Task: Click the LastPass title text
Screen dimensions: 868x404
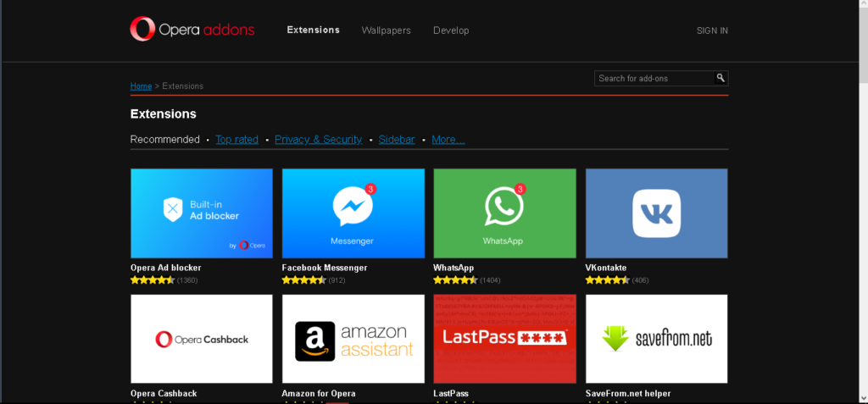Action: [451, 394]
